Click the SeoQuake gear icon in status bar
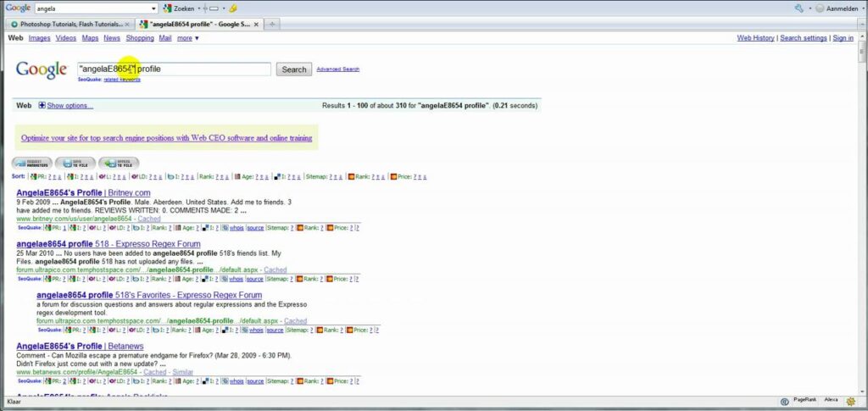Screen dimensions: 868x411 [851, 401]
